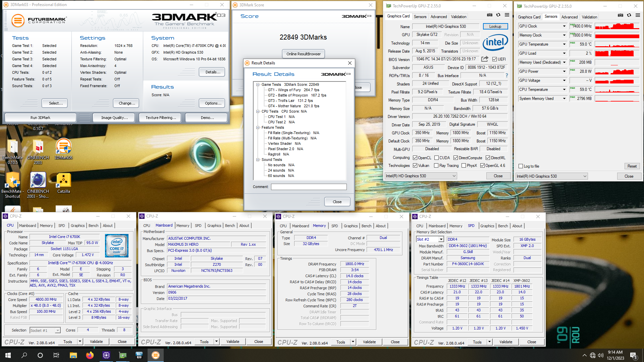
Task: Open the hamburger menu in left GPU-Z window
Action: click(x=507, y=15)
